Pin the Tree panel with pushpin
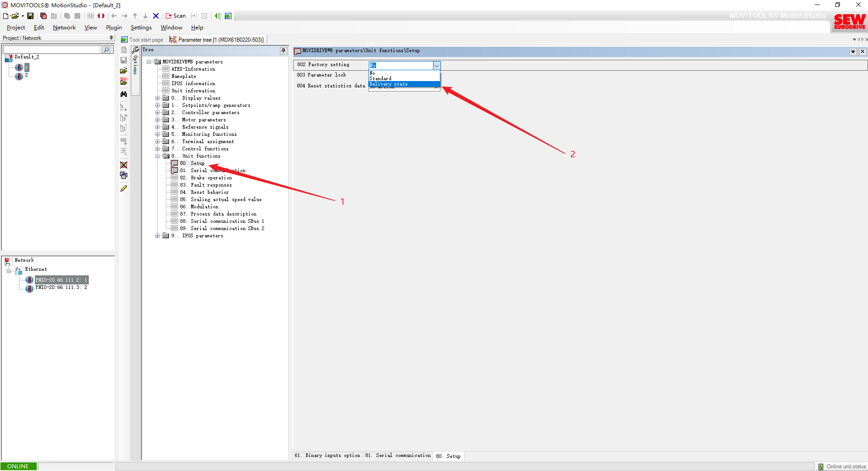868x471 pixels. click(x=284, y=50)
